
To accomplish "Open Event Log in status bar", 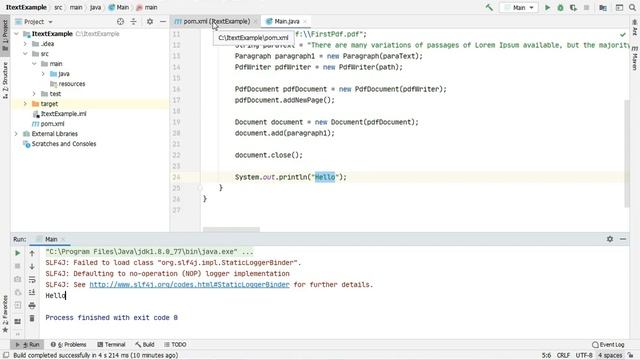I will click(x=608, y=344).
